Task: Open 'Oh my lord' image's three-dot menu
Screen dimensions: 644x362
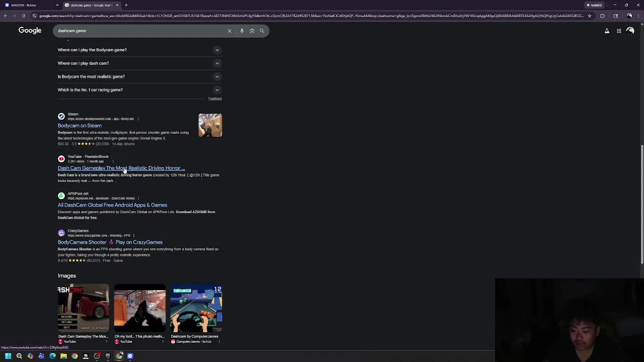Action: [163, 342]
